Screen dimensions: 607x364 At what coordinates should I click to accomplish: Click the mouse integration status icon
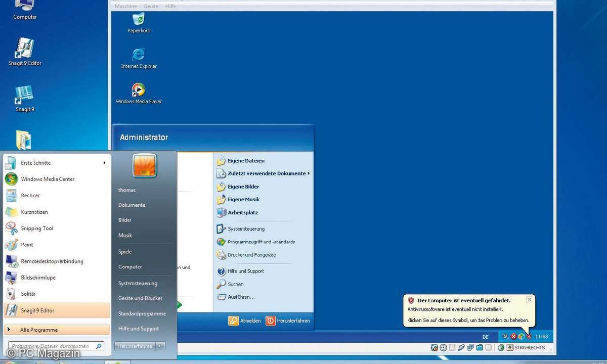(x=501, y=347)
